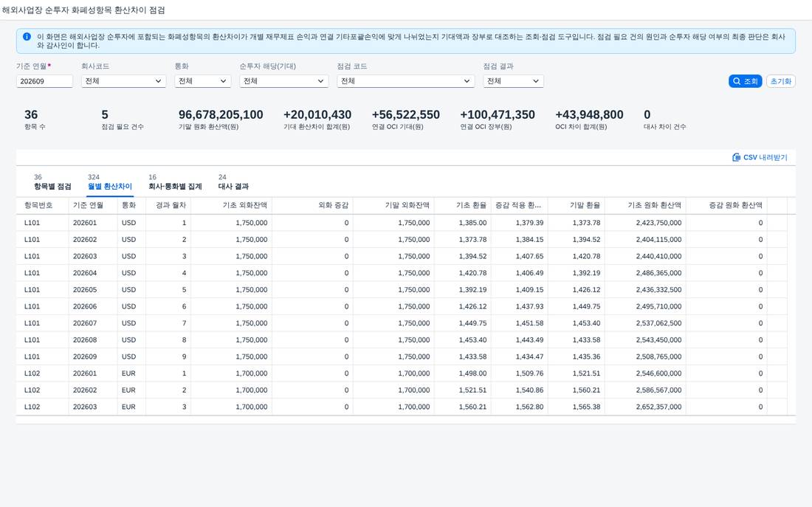
Task: Switch to the 항목별 점검 tab
Action: click(x=52, y=182)
